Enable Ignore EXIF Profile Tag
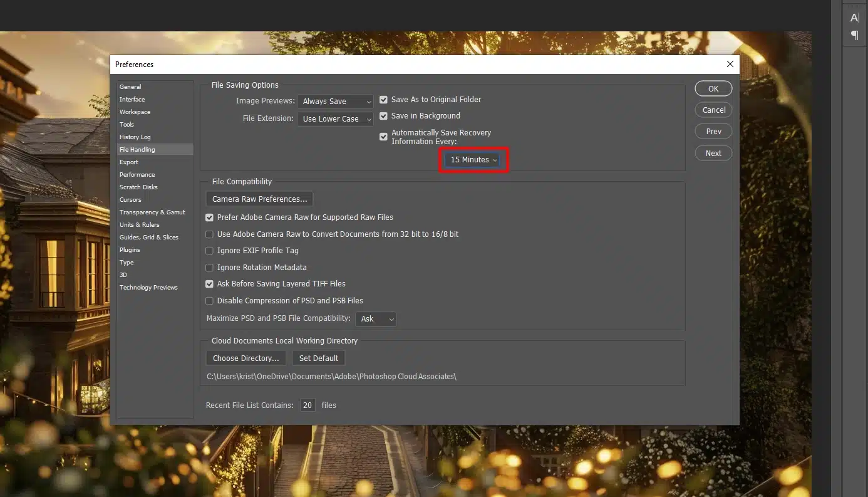The width and height of the screenshot is (868, 497). [210, 251]
